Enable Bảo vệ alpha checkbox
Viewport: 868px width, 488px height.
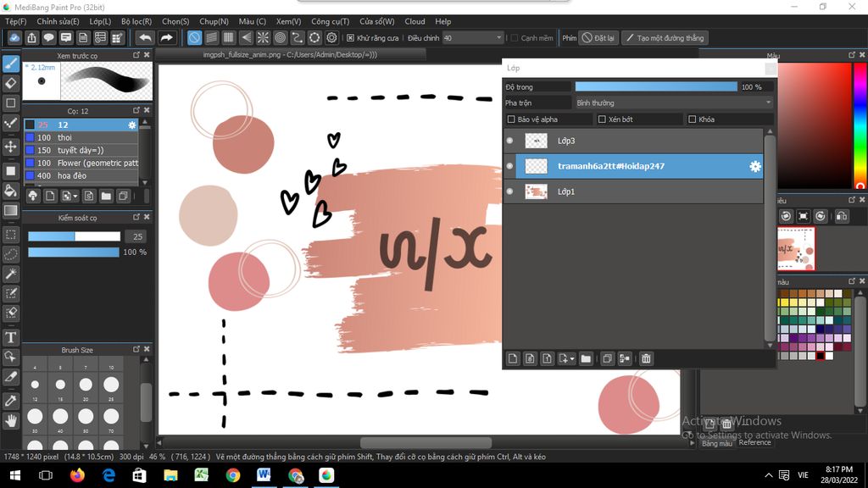pyautogui.click(x=511, y=119)
